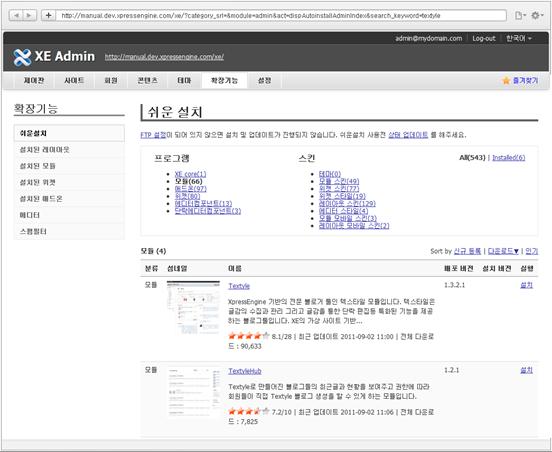The width and height of the screenshot is (552, 452).
Task: Click the Textyle module star rating
Action: (249, 336)
